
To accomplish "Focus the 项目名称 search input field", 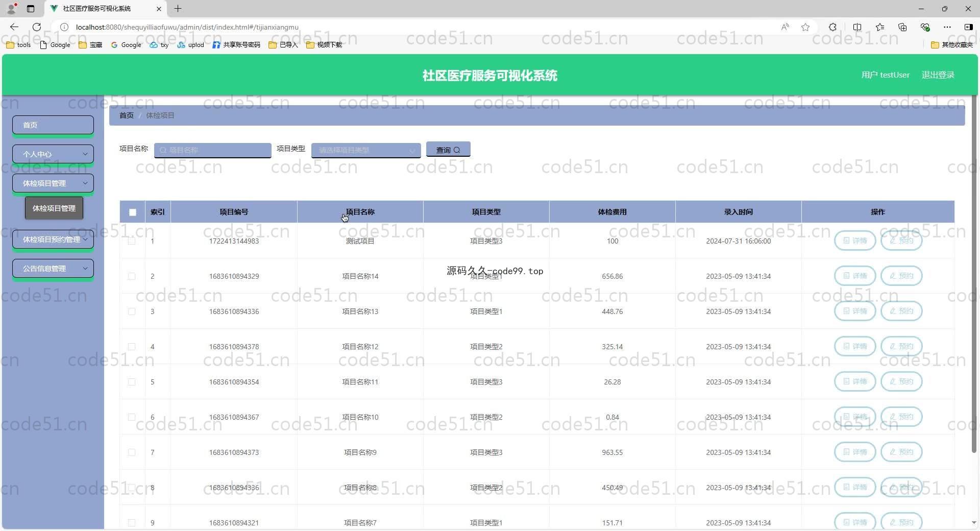I will [212, 150].
